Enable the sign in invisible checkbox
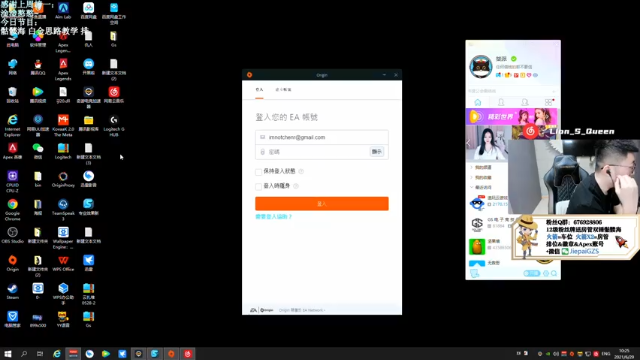Screen dimensions: 640x360 (258, 187)
